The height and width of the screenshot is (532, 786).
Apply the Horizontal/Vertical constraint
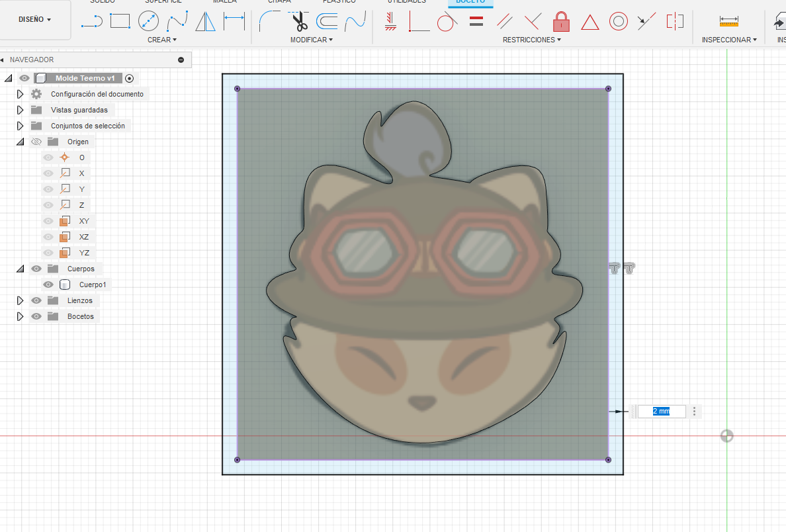pyautogui.click(x=390, y=22)
